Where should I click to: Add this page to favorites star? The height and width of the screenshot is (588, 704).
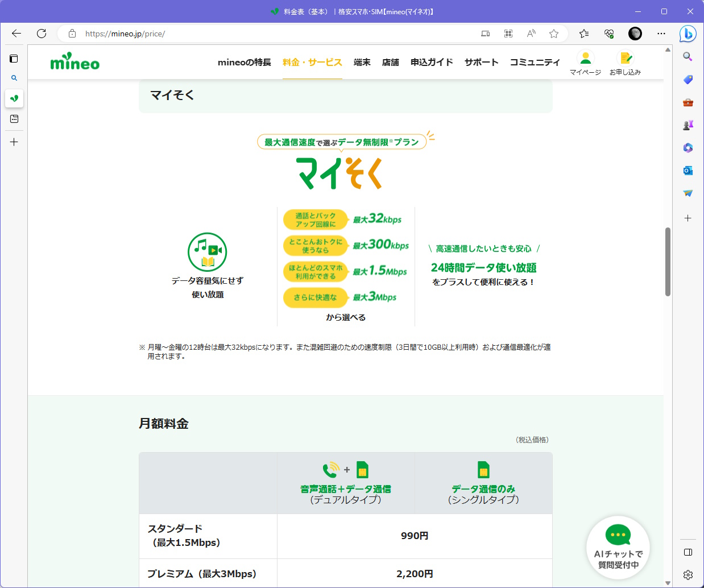[x=554, y=34]
